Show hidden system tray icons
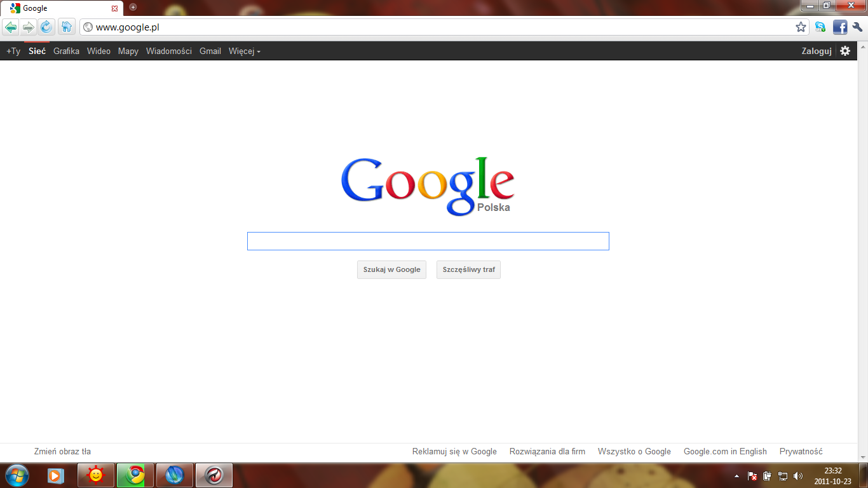 (x=736, y=476)
